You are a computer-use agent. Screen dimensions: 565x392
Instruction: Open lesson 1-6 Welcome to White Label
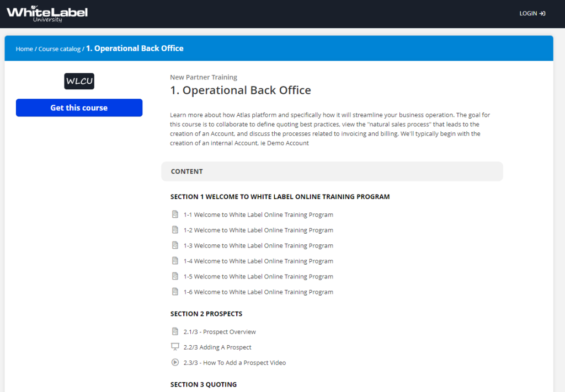pyautogui.click(x=258, y=292)
